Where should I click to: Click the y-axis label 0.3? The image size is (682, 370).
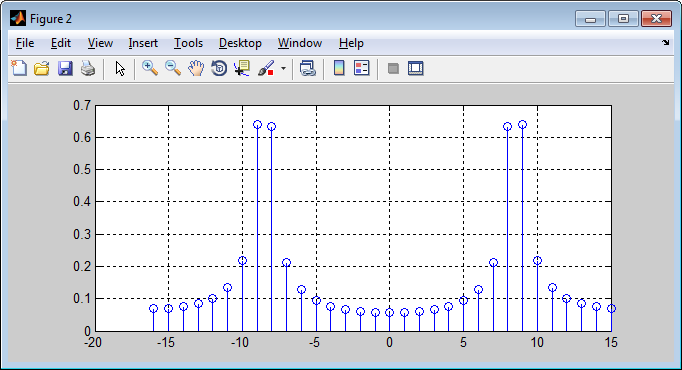click(82, 234)
